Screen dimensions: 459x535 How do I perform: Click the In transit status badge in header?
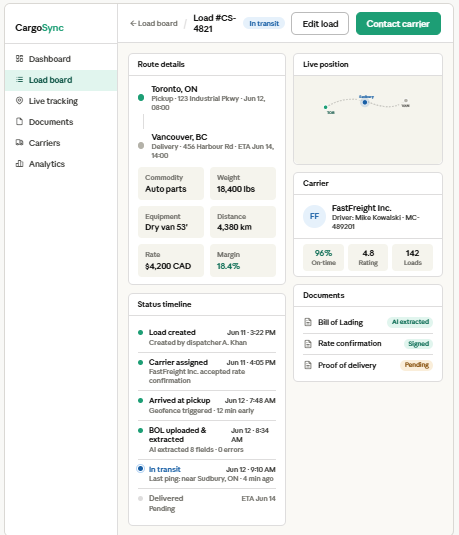(x=264, y=24)
